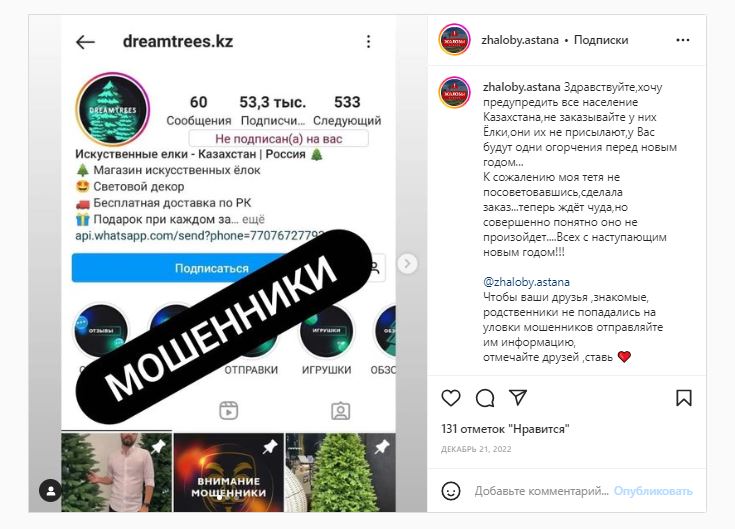Image resolution: width=735 pixels, height=529 pixels.
Task: Open dreamtrees.kz vertical dots menu
Action: [368, 42]
